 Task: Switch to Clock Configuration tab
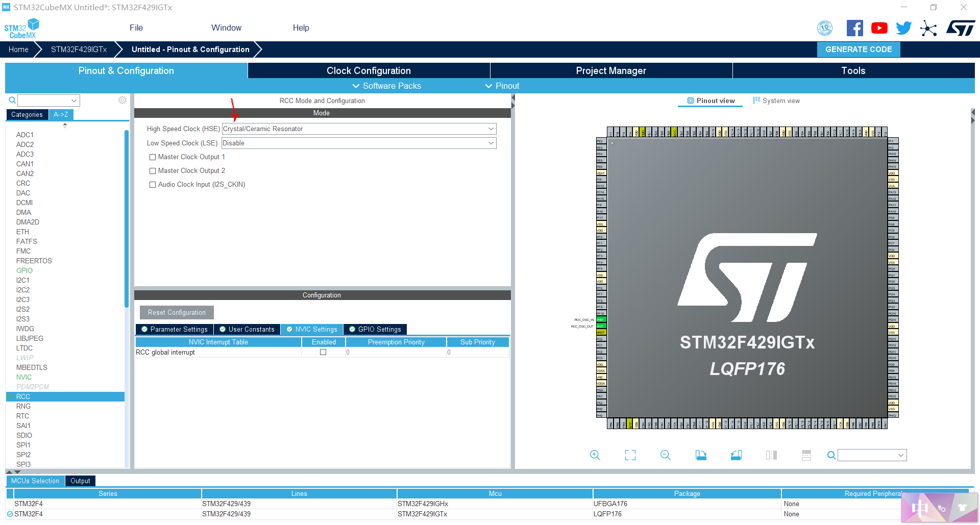tap(369, 71)
